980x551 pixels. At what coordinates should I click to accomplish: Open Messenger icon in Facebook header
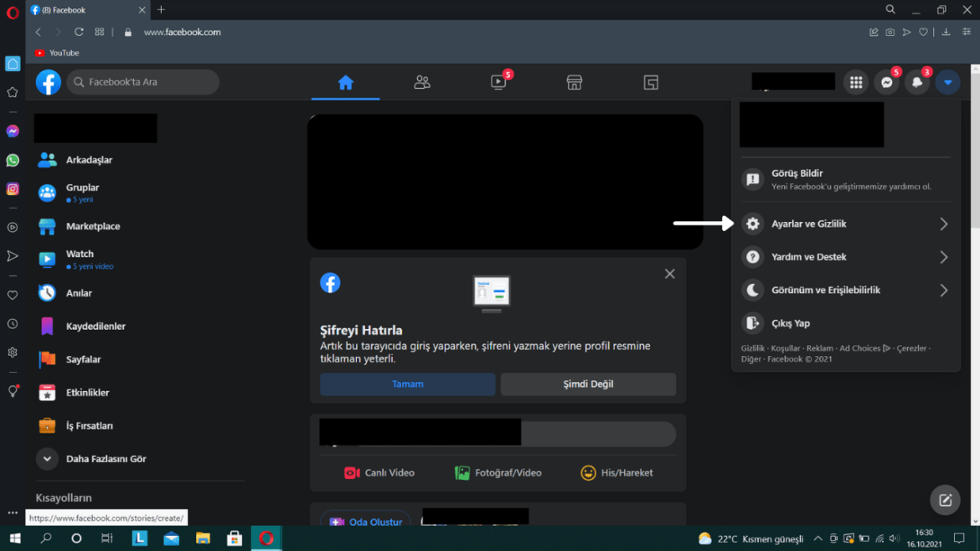coord(886,82)
